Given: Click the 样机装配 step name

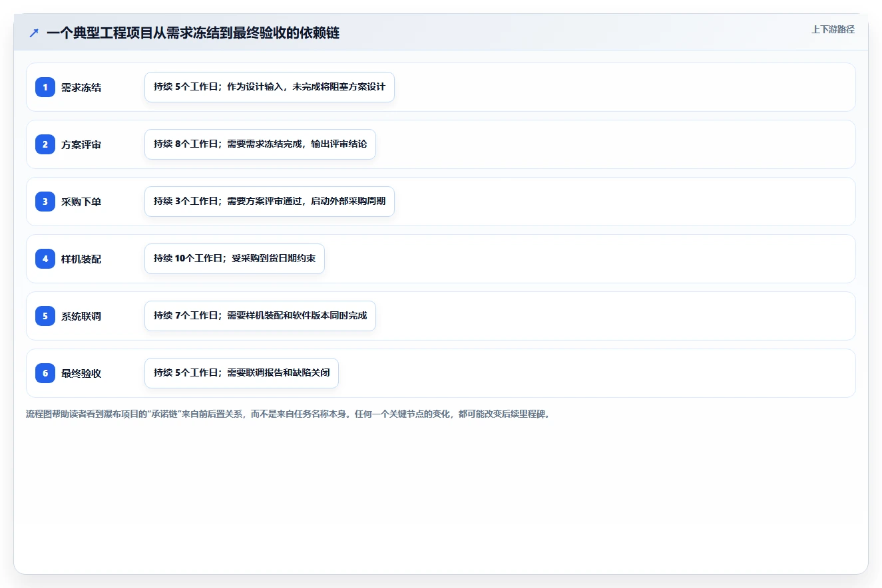Looking at the screenshot, I should point(81,259).
